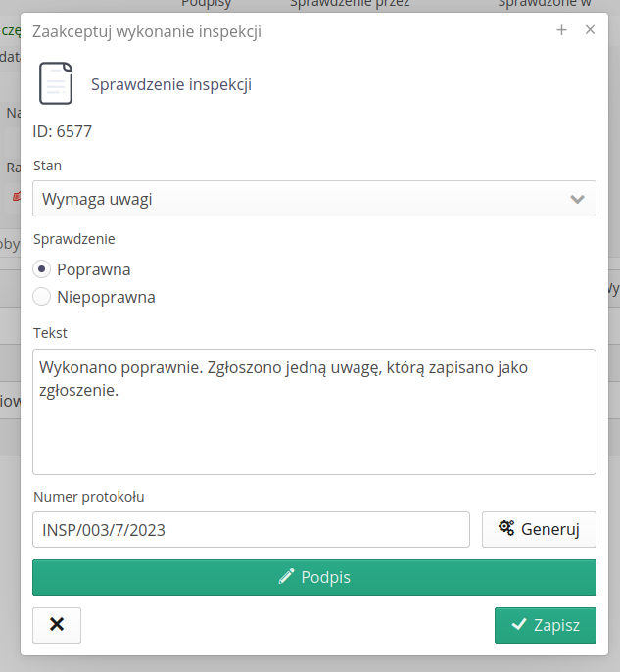Viewport: 620px width, 672px height.
Task: Click the "Numer protokołu" input field
Action: coord(251,530)
